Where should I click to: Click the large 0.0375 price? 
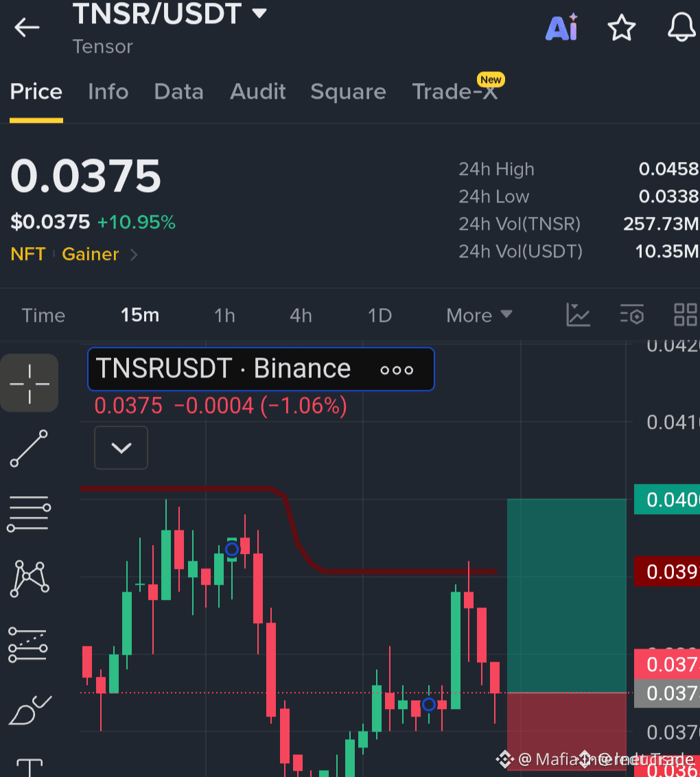86,176
